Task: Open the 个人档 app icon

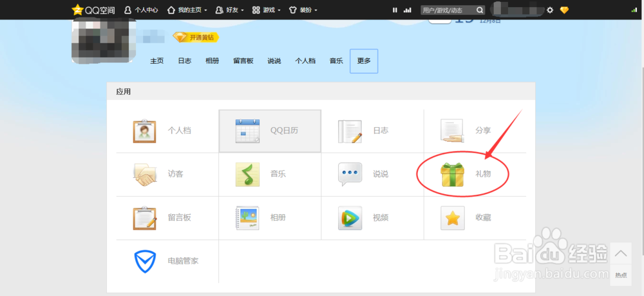Action: 144,131
